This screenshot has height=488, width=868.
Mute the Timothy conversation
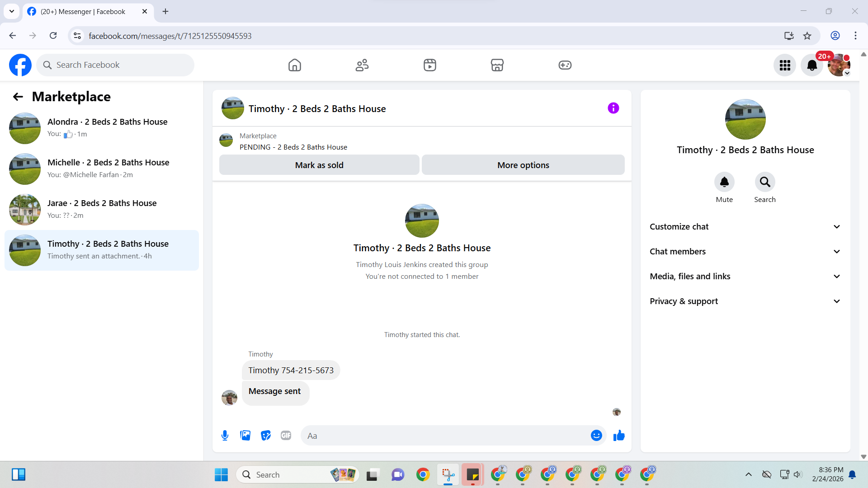click(x=724, y=182)
